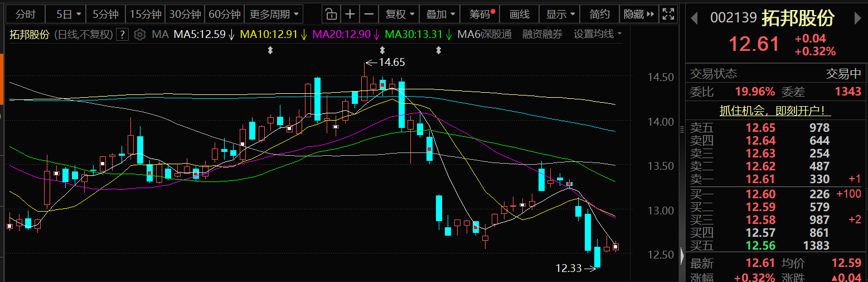Open the 复权 adjustment dropdown
The image size is (868, 282).
click(x=400, y=14)
